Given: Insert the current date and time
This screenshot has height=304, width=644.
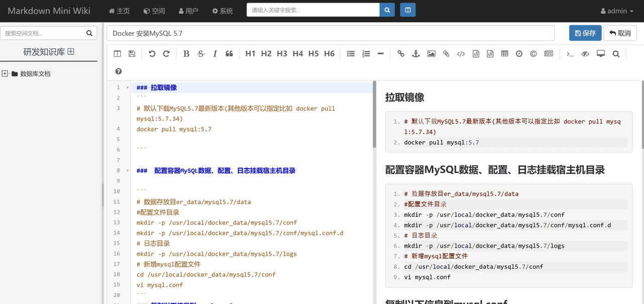Looking at the screenshot, I should pos(519,54).
